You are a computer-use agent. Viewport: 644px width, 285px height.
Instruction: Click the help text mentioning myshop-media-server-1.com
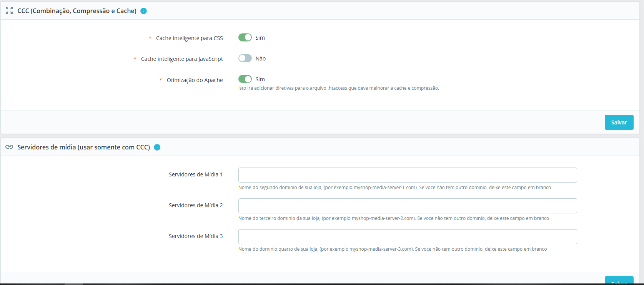click(x=394, y=188)
